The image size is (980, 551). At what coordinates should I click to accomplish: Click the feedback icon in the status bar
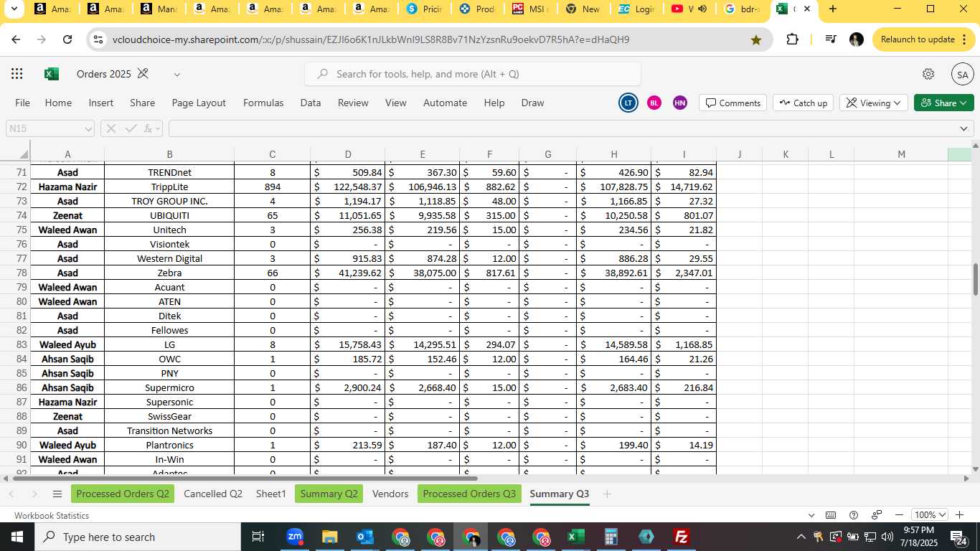pyautogui.click(x=877, y=515)
